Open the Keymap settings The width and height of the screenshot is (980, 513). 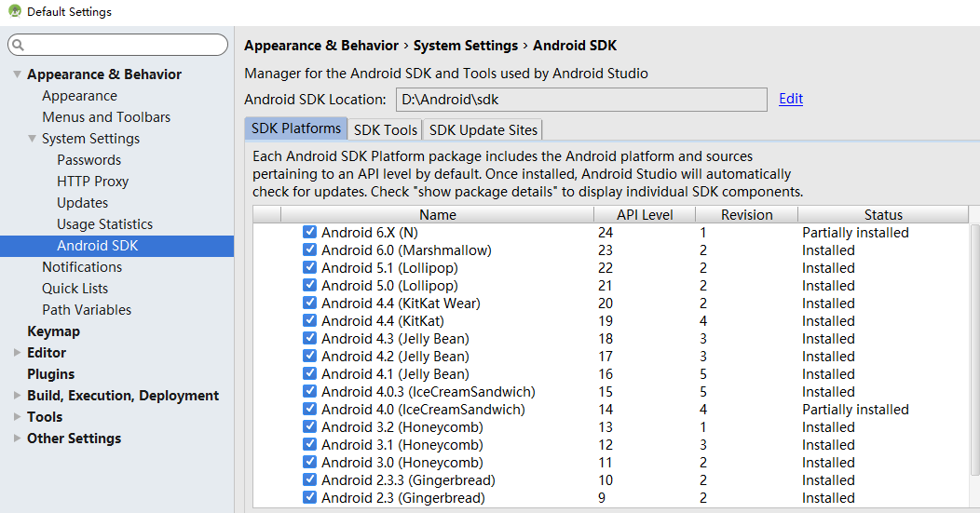tap(53, 331)
